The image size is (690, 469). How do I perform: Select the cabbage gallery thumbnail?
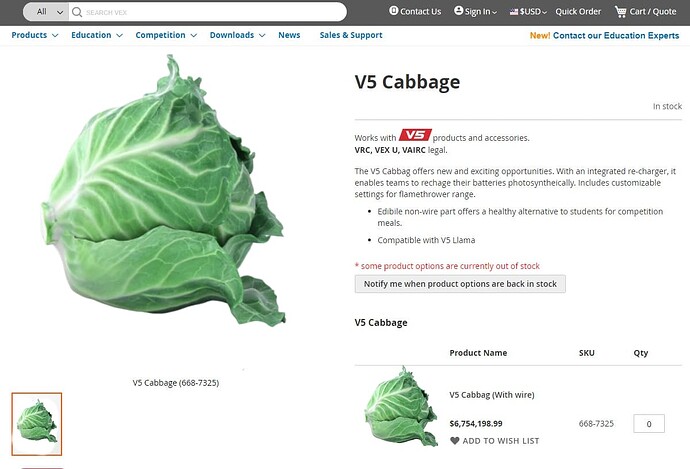37,424
